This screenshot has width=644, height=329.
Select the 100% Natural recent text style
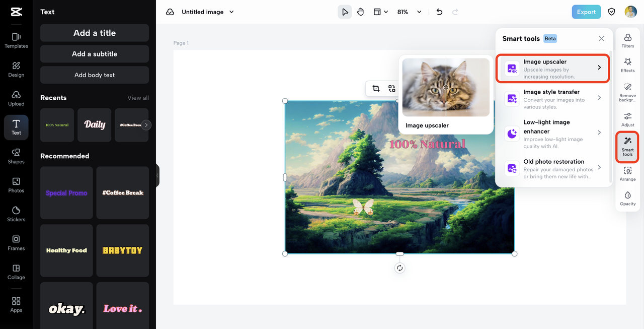coord(57,125)
